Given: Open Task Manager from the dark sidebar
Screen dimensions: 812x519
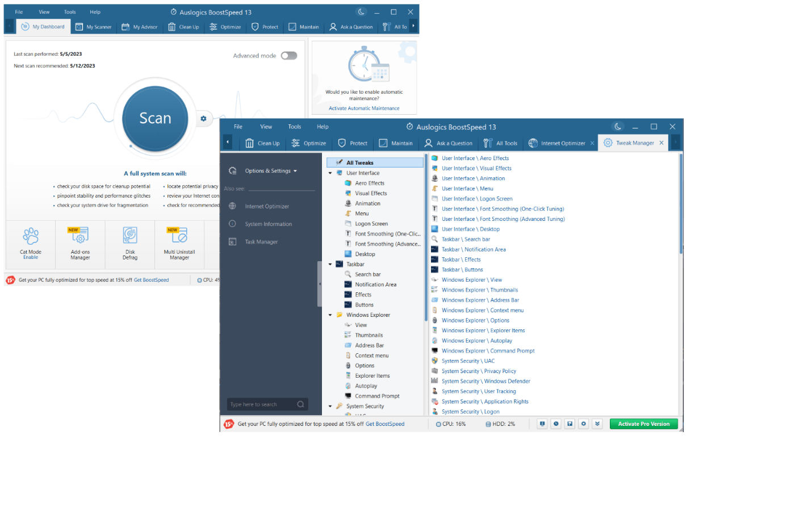Looking at the screenshot, I should click(261, 242).
